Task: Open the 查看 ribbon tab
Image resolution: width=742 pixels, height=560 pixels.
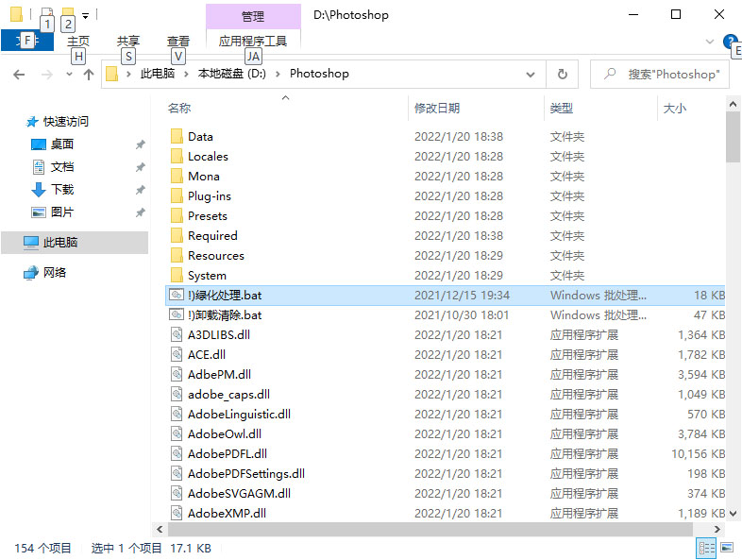Action: tap(177, 42)
